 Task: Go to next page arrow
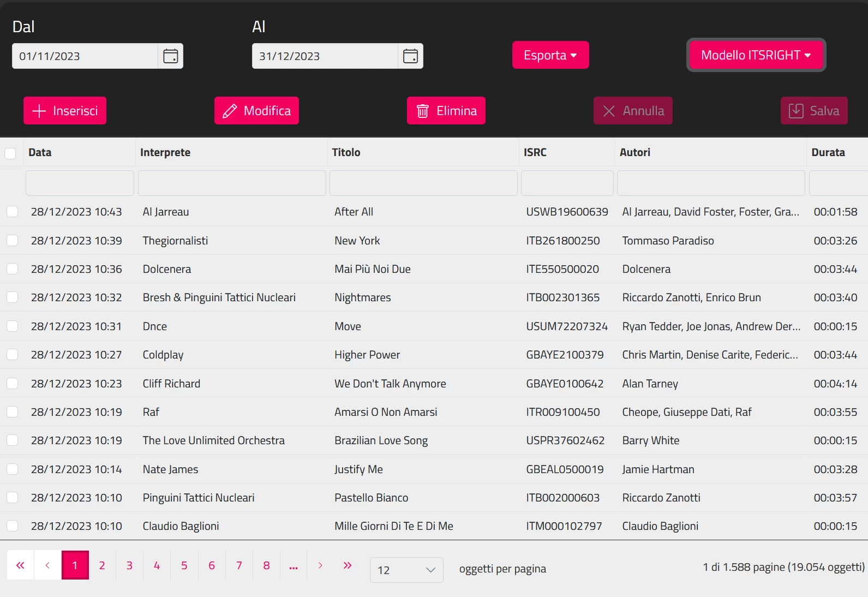click(x=320, y=565)
